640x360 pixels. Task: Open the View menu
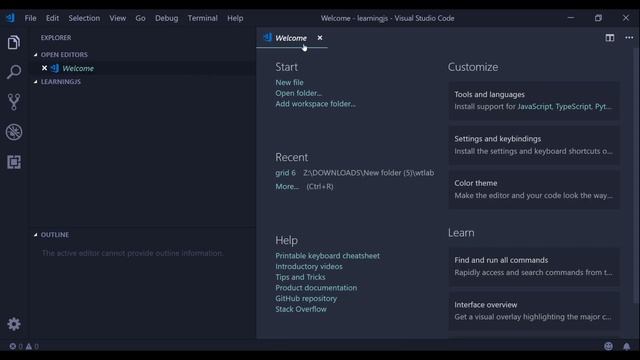118,18
